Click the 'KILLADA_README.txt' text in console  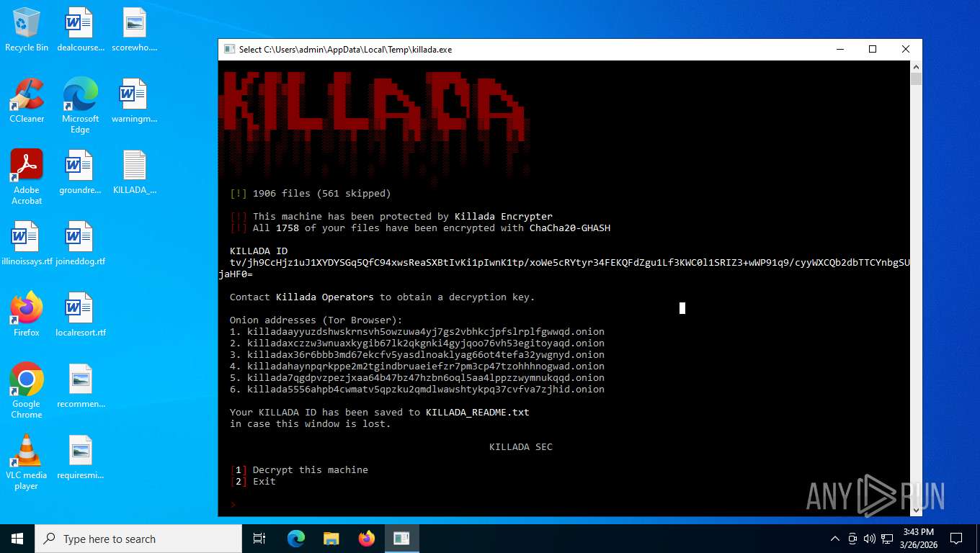(478, 412)
